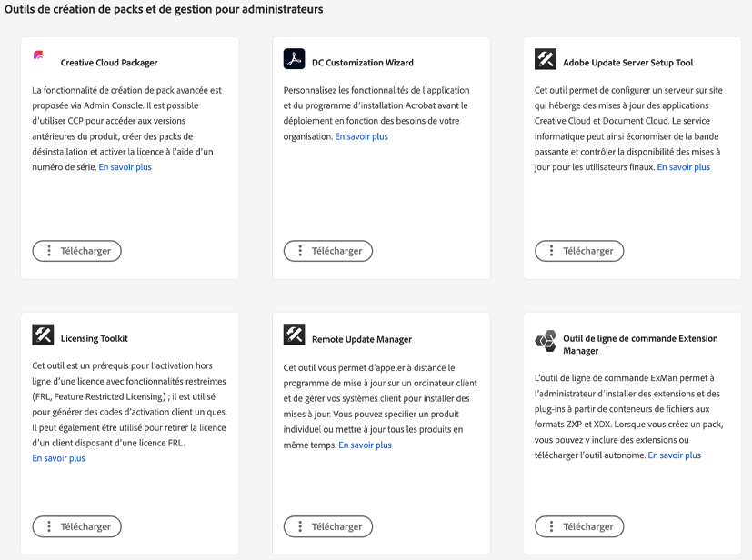Download Creative Cloud Packager via Télécharger
752x560 pixels.
coord(77,251)
